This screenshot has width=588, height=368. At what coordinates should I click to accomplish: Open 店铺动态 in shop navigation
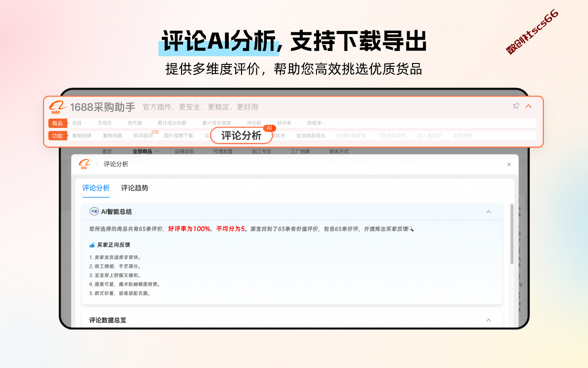coord(184,151)
